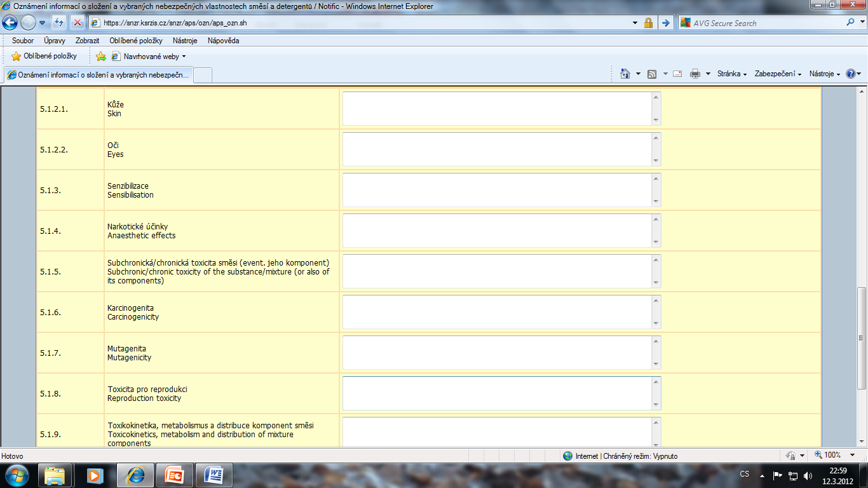Open the Nástroje menu in the menu bar
Screen dimensions: 868x488
(185, 40)
